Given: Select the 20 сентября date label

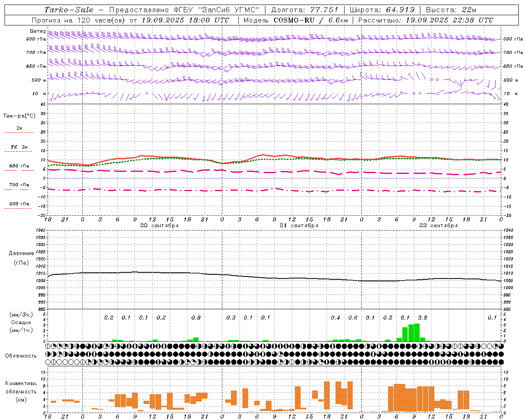Looking at the screenshot, I should 159,226.
